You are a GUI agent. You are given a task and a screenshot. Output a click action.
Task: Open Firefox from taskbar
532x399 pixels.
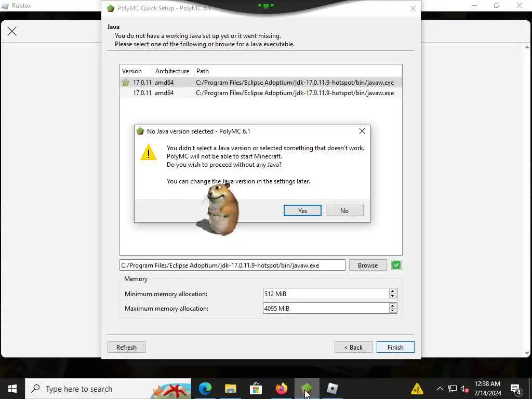coord(281,389)
